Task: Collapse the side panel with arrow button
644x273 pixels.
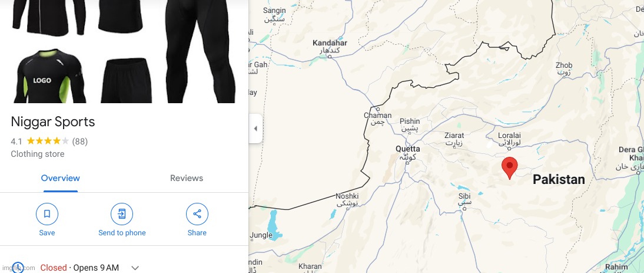Action: click(255, 129)
